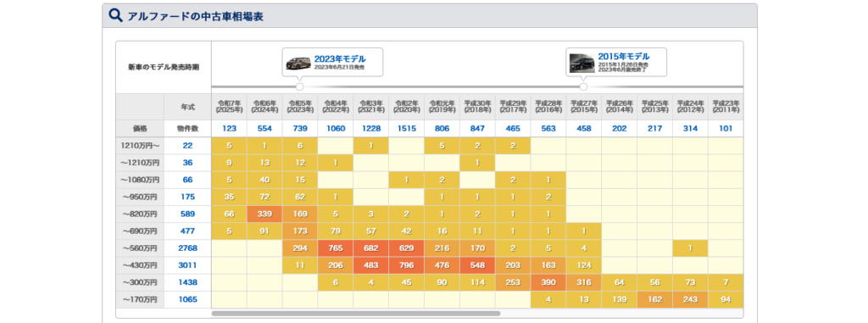Open total 2768 for ～560万円 row
The height and width of the screenshot is (323, 868).
(x=187, y=248)
